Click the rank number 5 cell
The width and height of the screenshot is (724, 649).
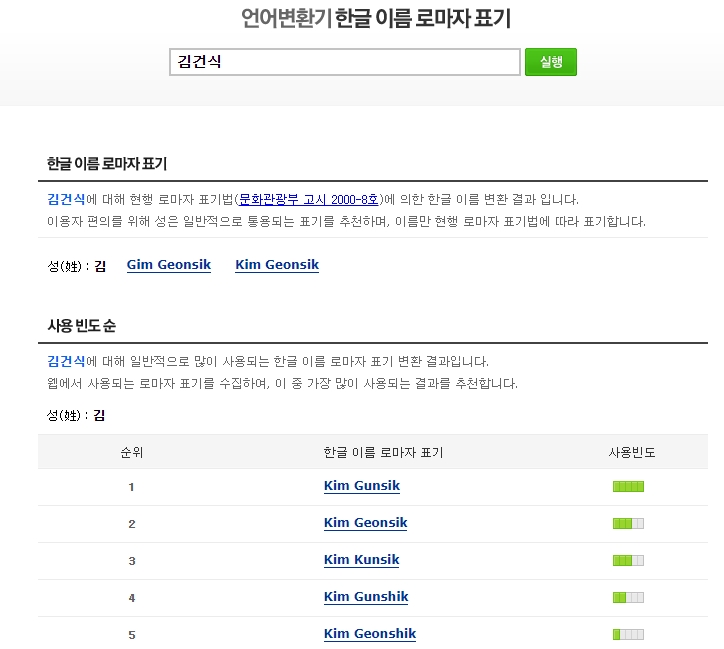pyautogui.click(x=132, y=635)
